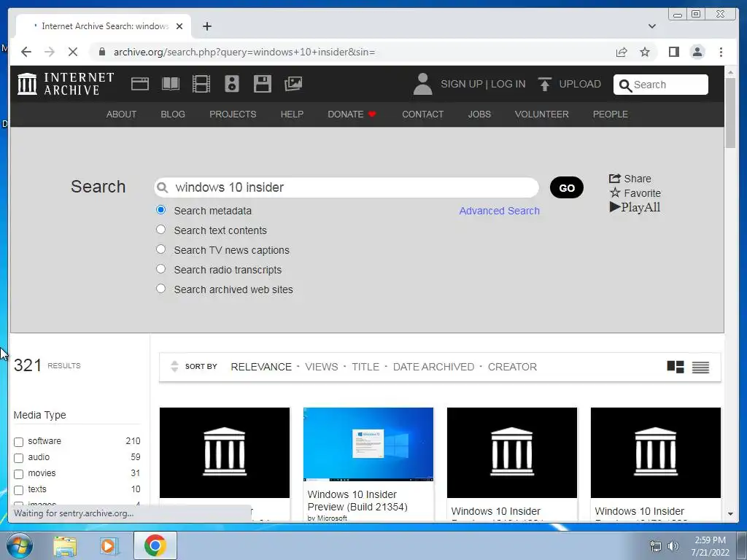Click SIGN UP | LOG IN link
Viewport: 747px width, 560px height.
tap(483, 84)
